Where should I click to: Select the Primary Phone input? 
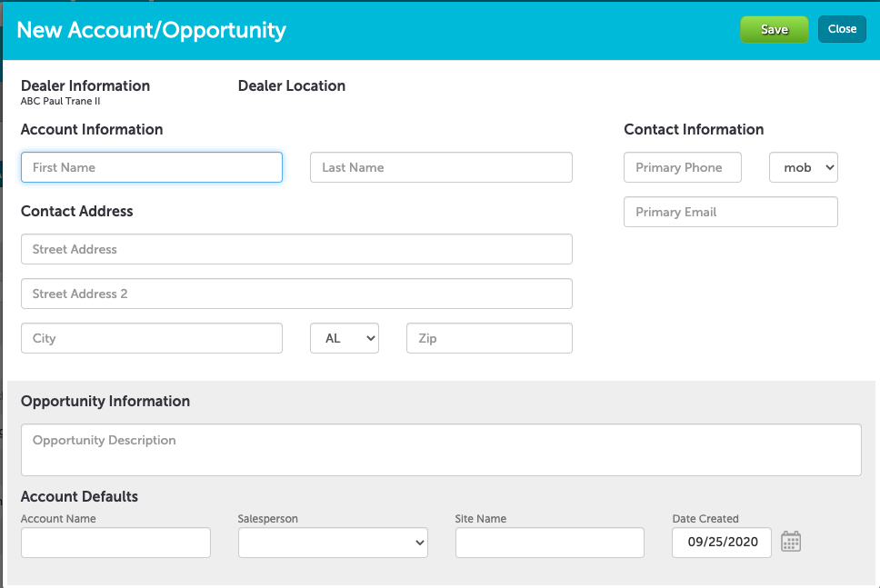pos(682,167)
